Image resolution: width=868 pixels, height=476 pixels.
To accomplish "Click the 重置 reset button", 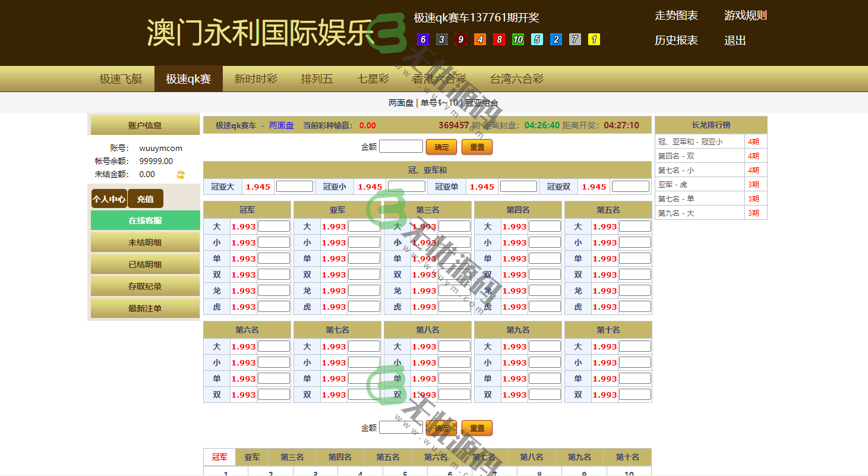I will tap(476, 146).
